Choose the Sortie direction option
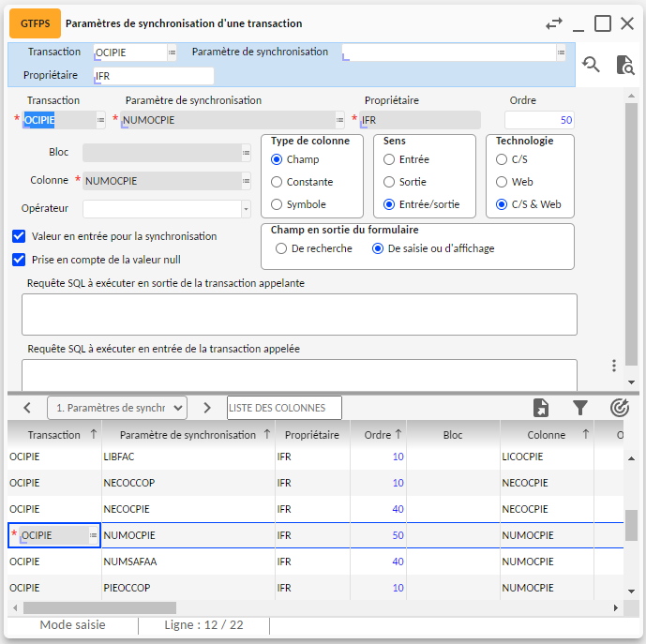The image size is (646, 644). [389, 182]
